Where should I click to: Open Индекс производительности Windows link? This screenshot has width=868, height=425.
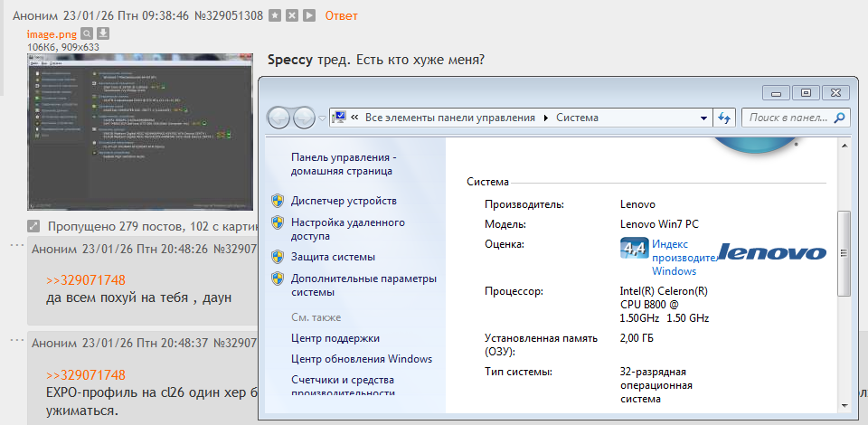[684, 258]
